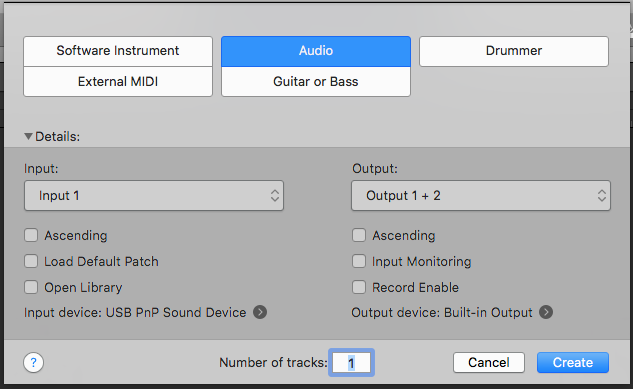Open the help question mark button
The width and height of the screenshot is (633, 389).
(34, 362)
